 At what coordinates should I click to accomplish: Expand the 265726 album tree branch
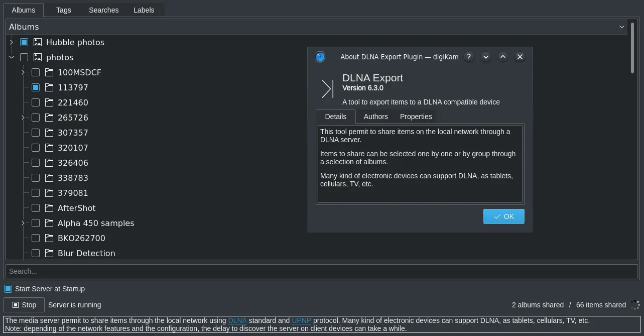coord(23,118)
